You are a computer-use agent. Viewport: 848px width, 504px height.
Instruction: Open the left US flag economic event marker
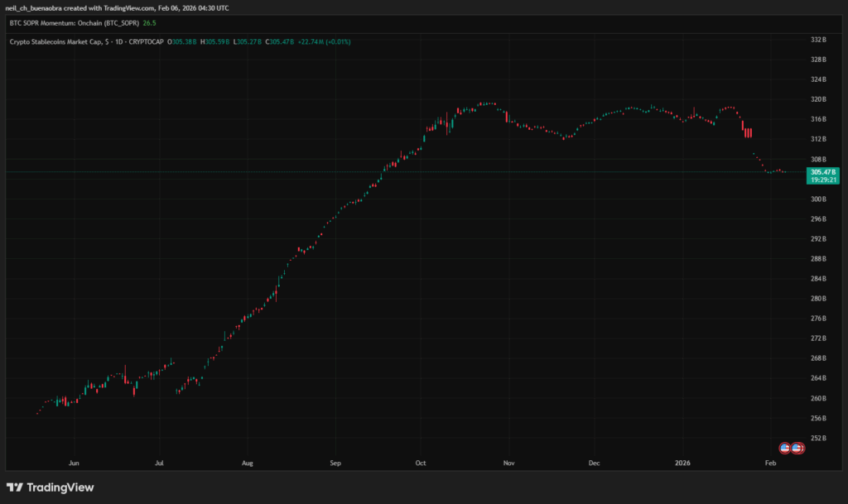coord(784,449)
